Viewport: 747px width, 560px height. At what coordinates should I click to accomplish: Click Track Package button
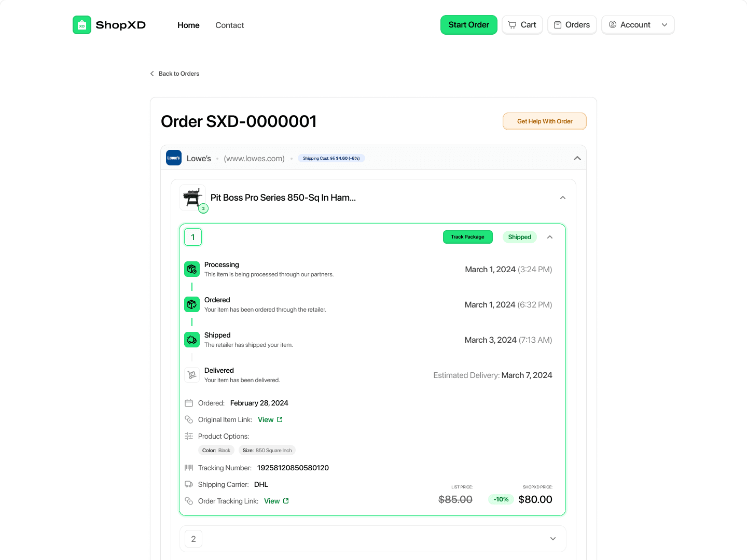tap(468, 237)
